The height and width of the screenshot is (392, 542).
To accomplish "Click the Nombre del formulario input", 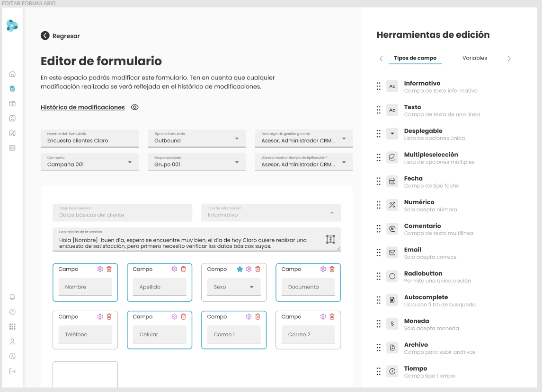I will pos(89,139).
